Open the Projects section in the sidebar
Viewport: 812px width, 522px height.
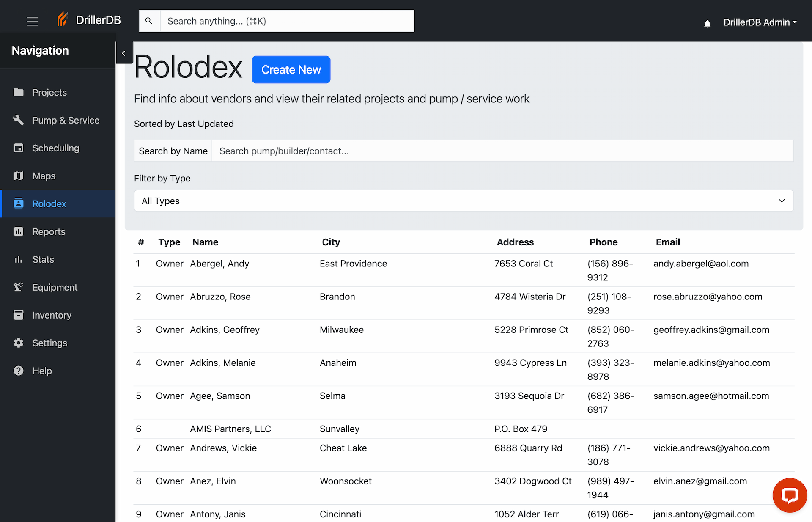point(49,92)
